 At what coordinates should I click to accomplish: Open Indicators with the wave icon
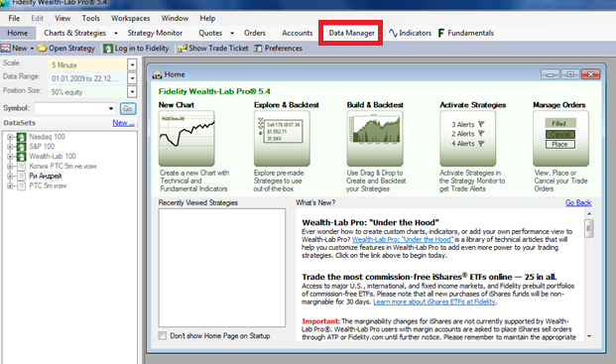point(393,33)
